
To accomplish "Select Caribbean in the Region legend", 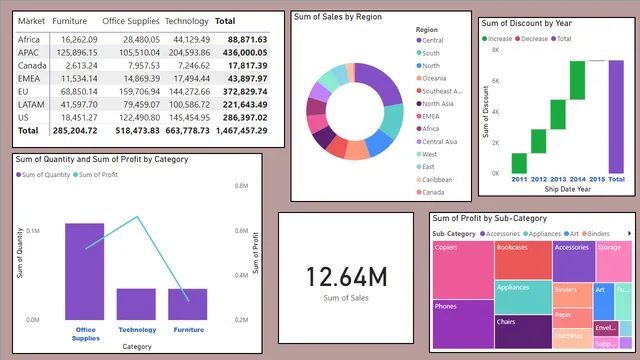I will [434, 180].
